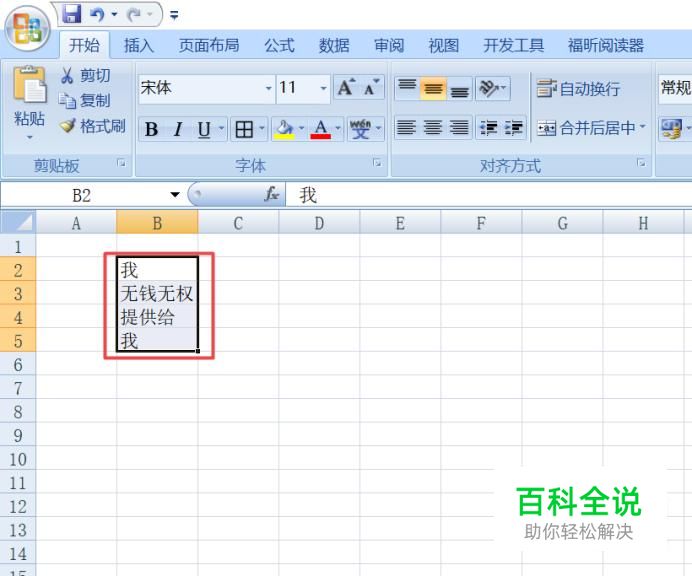Screen dimensions: 692x576
Task: Open the 常规 number format box
Action: (x=675, y=88)
